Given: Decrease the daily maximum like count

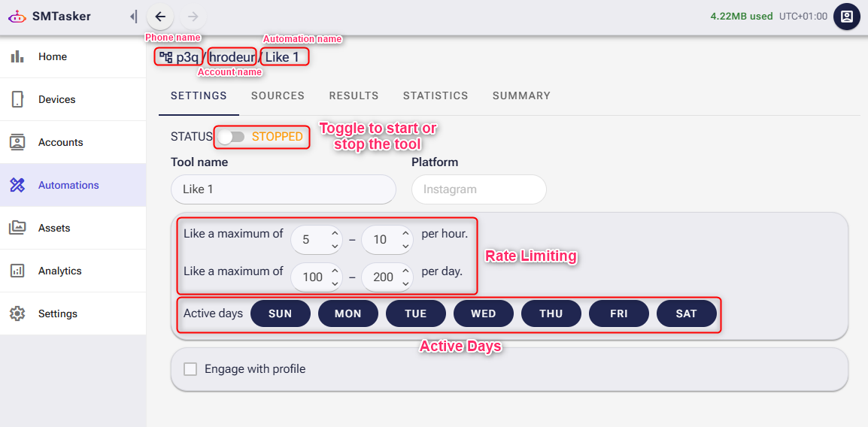Looking at the screenshot, I should tap(405, 283).
